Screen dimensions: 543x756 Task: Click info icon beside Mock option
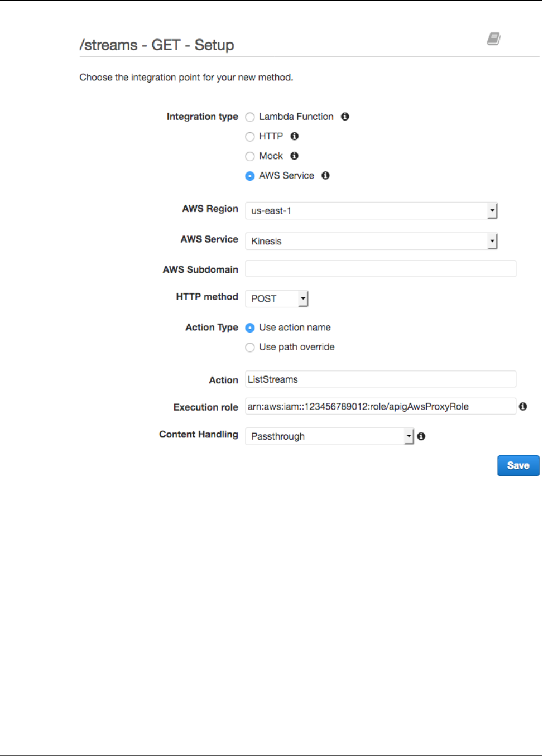click(x=294, y=156)
